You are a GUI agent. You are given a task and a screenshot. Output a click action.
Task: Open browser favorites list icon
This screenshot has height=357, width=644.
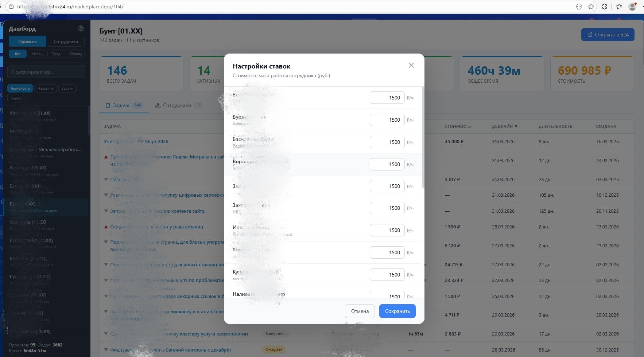pyautogui.click(x=619, y=7)
